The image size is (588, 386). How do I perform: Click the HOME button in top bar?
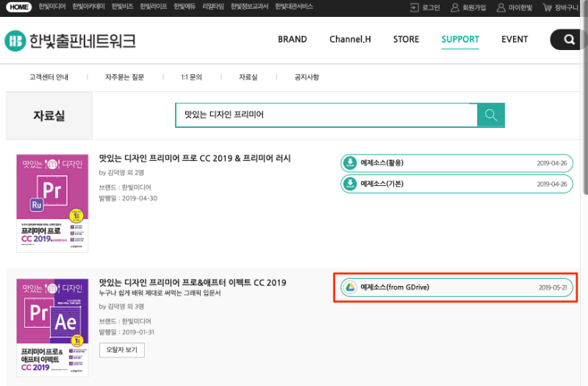pyautogui.click(x=19, y=7)
